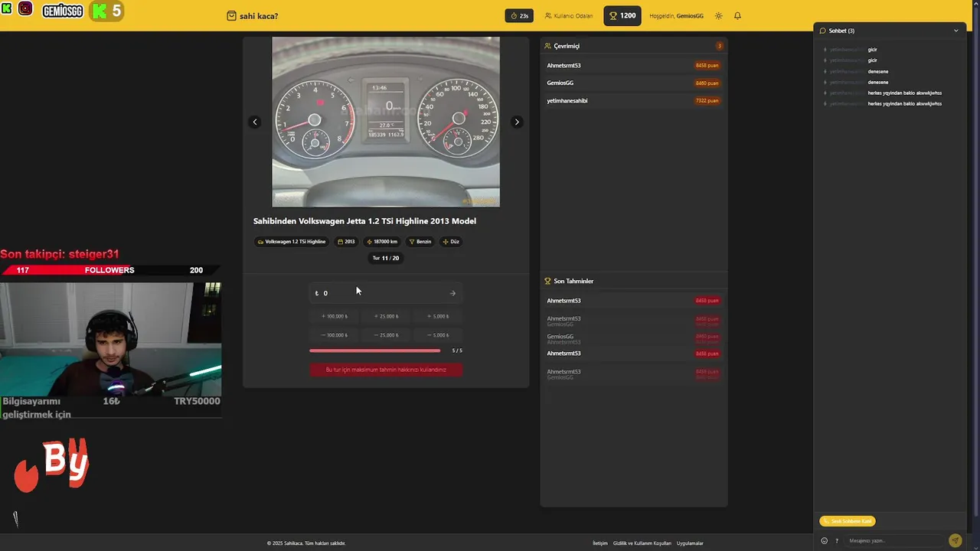Click the followers goal bar 117/200
This screenshot has height=551, width=980.
click(x=109, y=270)
